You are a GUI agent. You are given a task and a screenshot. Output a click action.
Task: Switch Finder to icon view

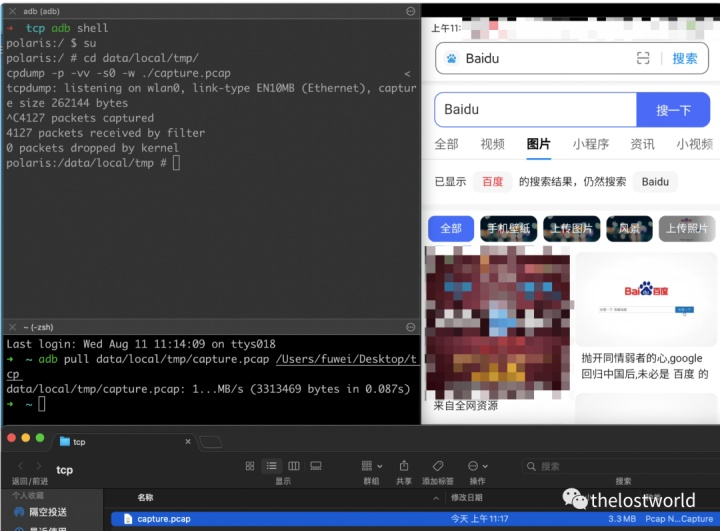coord(250,466)
